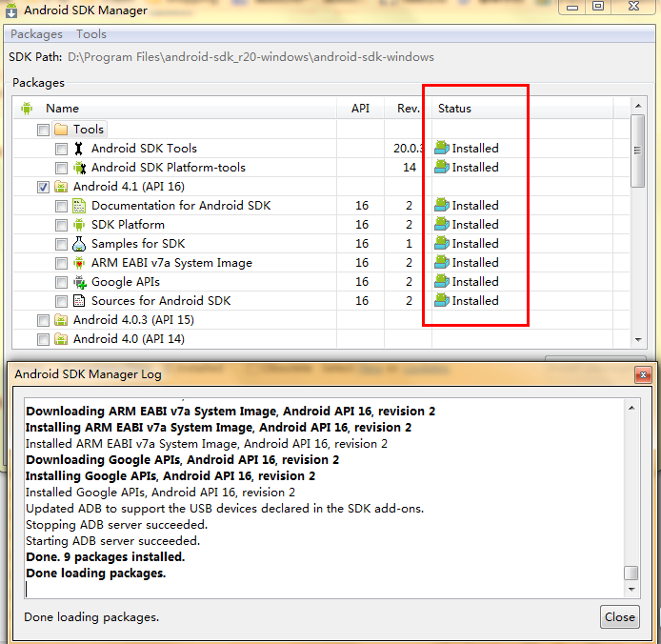The width and height of the screenshot is (661, 644).
Task: Click the Google APIs add-on icon
Action: point(79,282)
